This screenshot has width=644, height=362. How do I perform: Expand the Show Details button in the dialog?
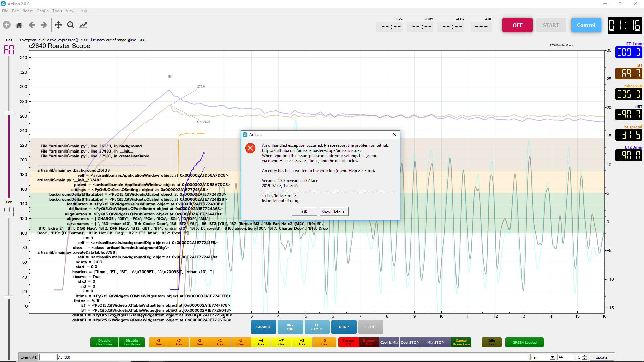(x=334, y=212)
